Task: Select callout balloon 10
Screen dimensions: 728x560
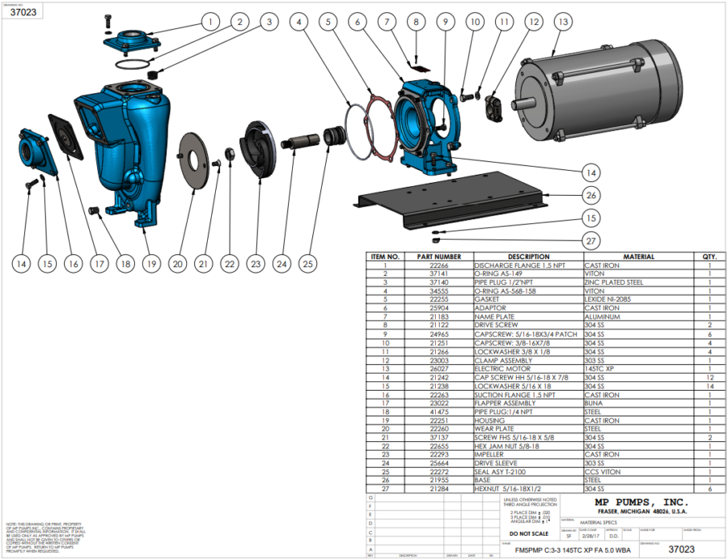Action: tap(475, 22)
